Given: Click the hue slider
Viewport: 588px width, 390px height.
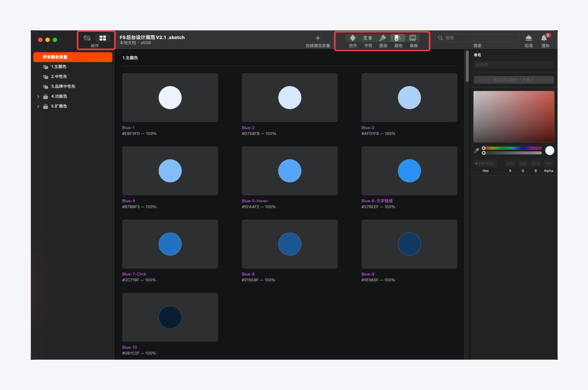Looking at the screenshot, I should click(512, 148).
